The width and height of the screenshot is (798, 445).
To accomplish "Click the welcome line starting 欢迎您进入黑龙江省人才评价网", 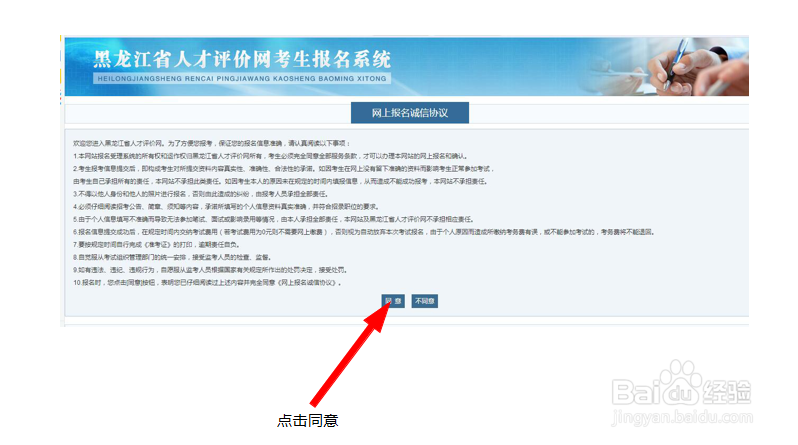I will click(x=211, y=143).
